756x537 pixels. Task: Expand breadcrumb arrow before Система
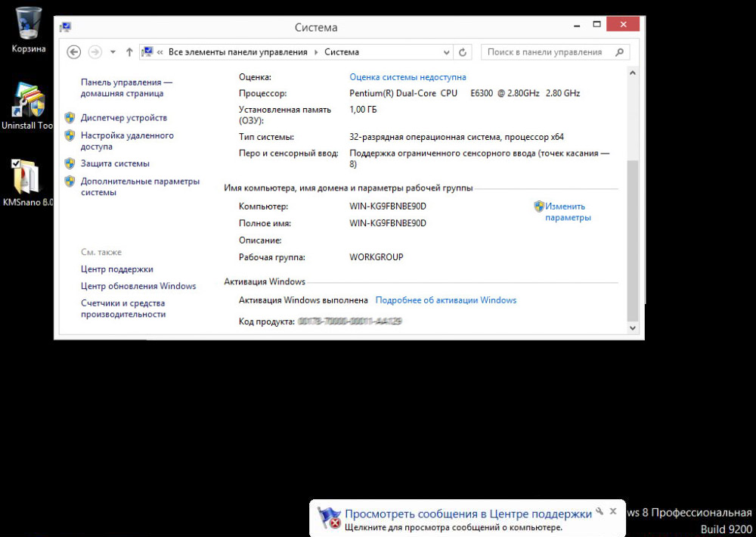(x=316, y=52)
